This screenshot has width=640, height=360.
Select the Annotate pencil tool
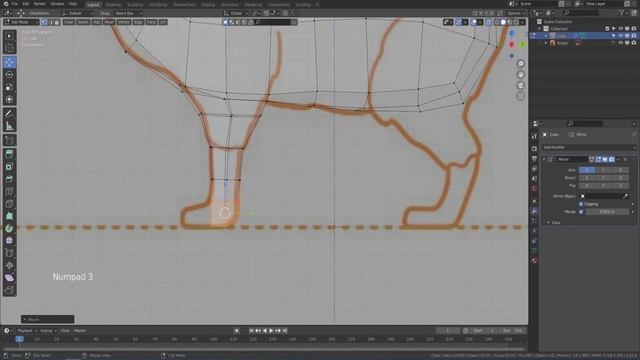pos(9,114)
